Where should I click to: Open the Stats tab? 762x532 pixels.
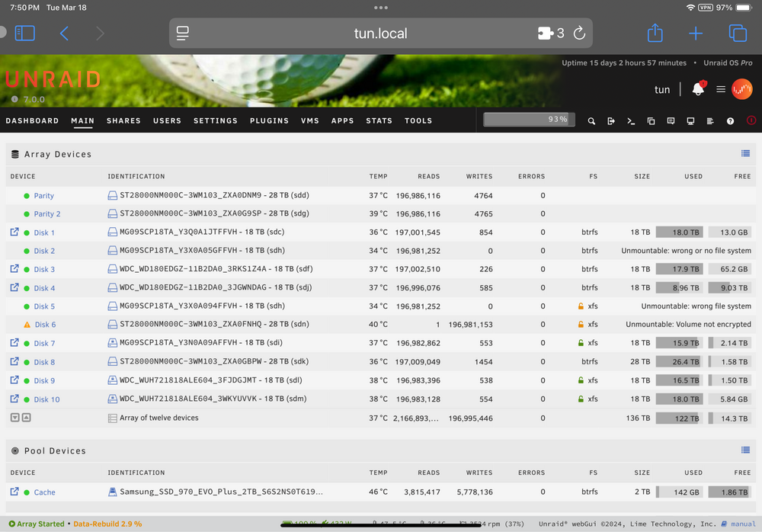[x=379, y=120]
